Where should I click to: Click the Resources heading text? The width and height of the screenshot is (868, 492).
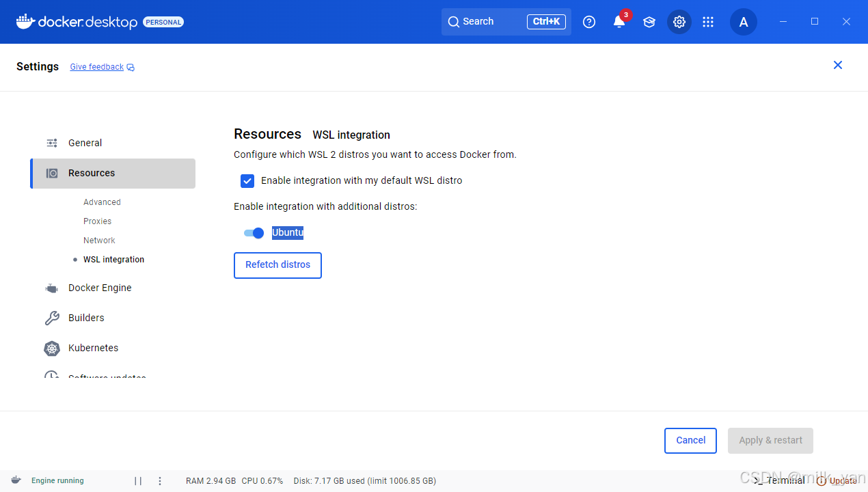[x=267, y=134]
